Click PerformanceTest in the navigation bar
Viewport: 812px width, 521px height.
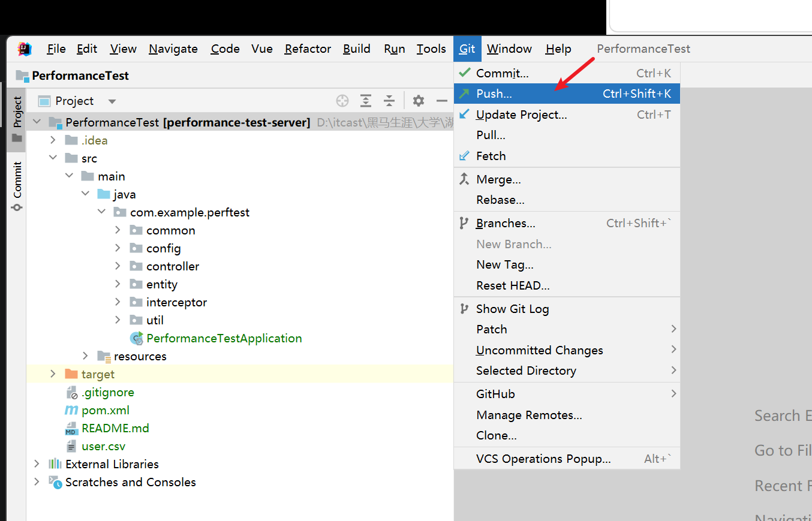tap(80, 76)
